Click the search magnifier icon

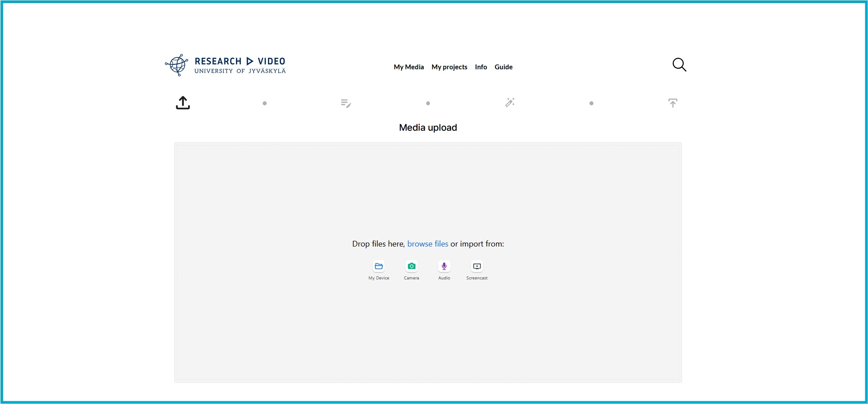pyautogui.click(x=679, y=65)
